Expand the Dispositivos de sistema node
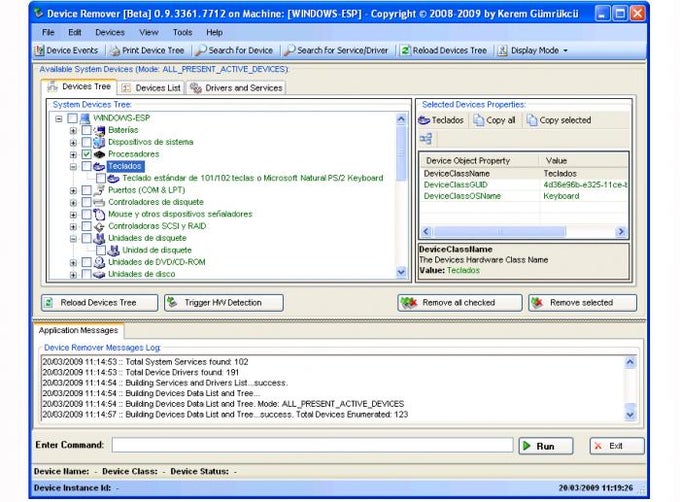 73,142
